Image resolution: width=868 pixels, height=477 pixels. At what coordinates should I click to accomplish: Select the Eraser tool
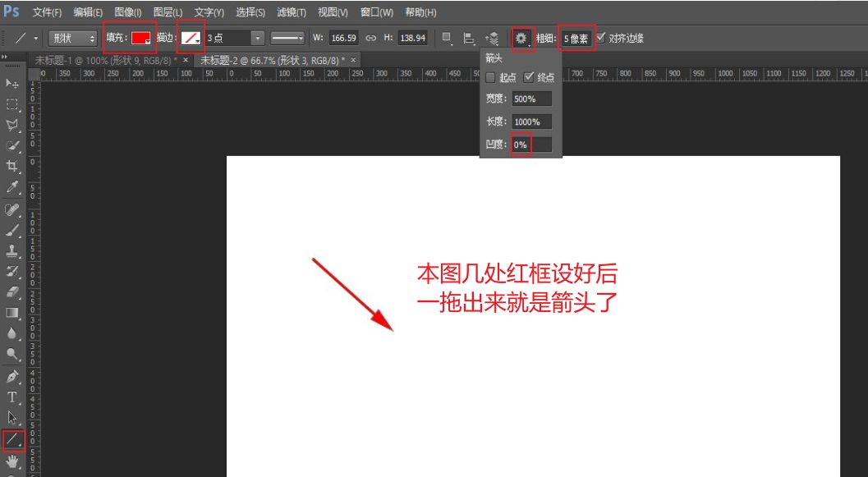(x=12, y=292)
